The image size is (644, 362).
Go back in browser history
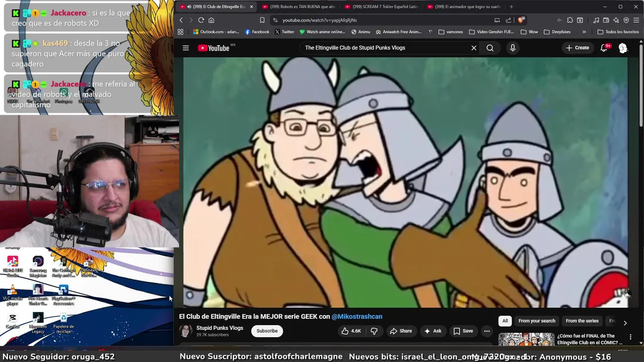coord(182,20)
